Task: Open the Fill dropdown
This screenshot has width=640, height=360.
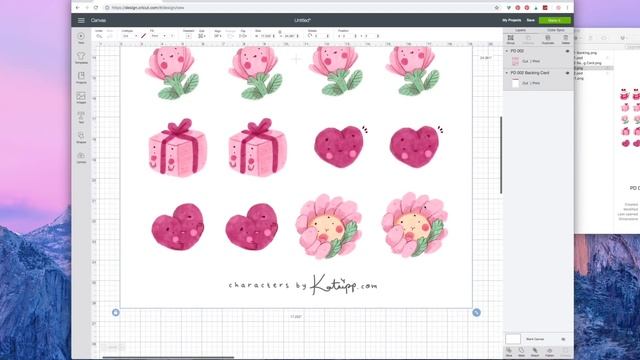Action: coord(158,36)
